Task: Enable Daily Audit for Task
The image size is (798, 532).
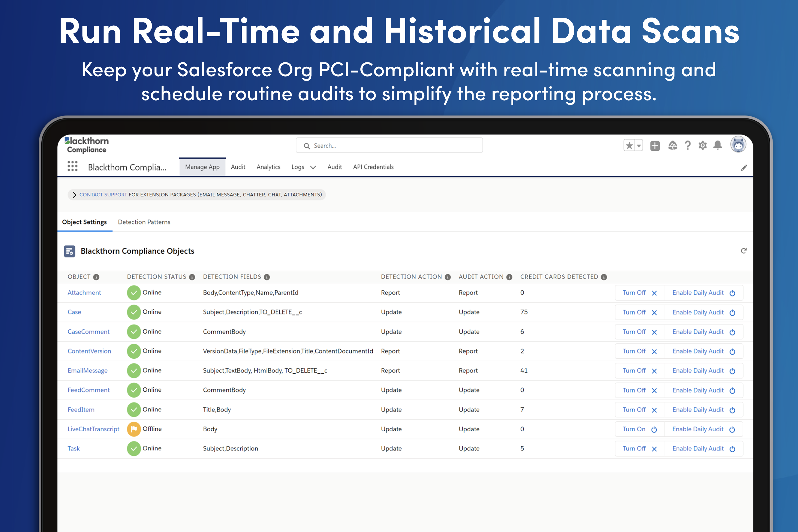Action: [704, 449]
